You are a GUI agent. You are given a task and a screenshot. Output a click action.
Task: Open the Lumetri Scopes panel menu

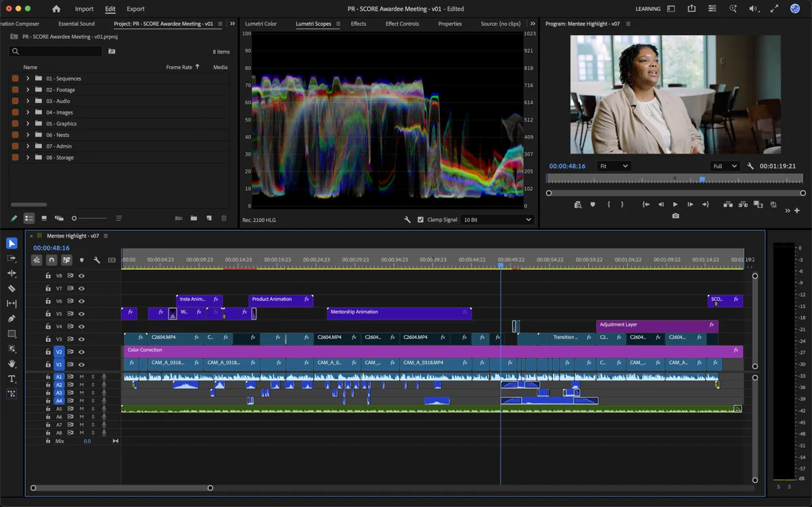tap(338, 24)
